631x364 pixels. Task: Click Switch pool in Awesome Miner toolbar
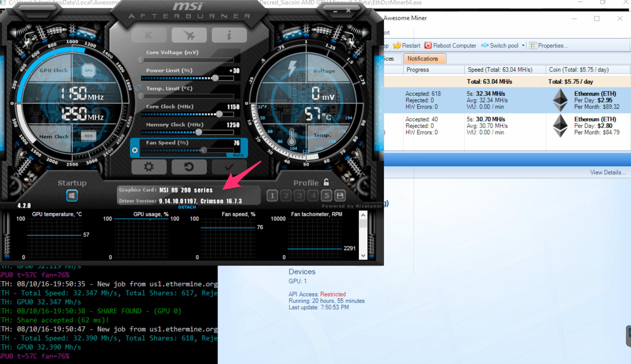point(499,46)
